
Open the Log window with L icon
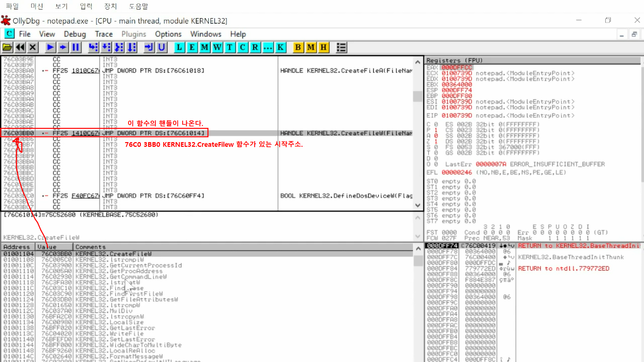[179, 47]
